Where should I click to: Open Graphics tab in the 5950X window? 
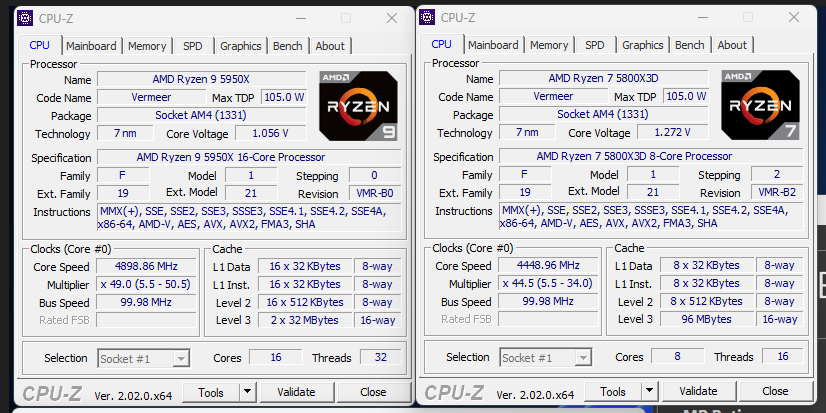tap(241, 46)
